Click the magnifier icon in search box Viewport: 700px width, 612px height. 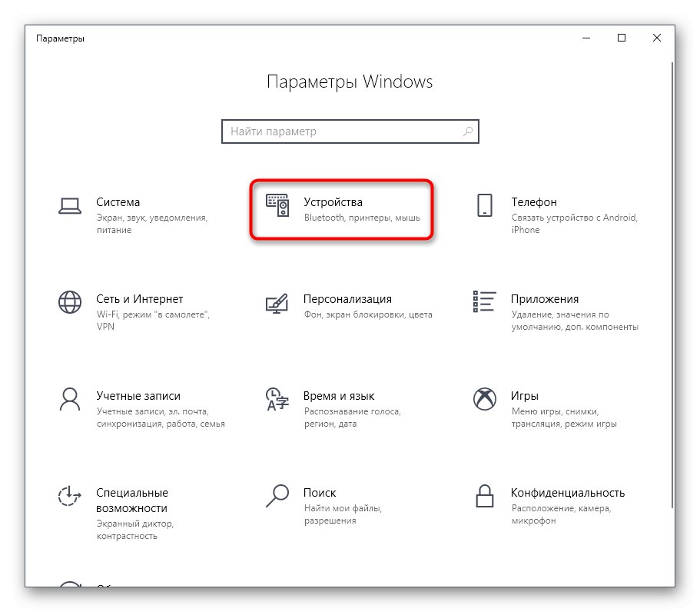(x=467, y=131)
